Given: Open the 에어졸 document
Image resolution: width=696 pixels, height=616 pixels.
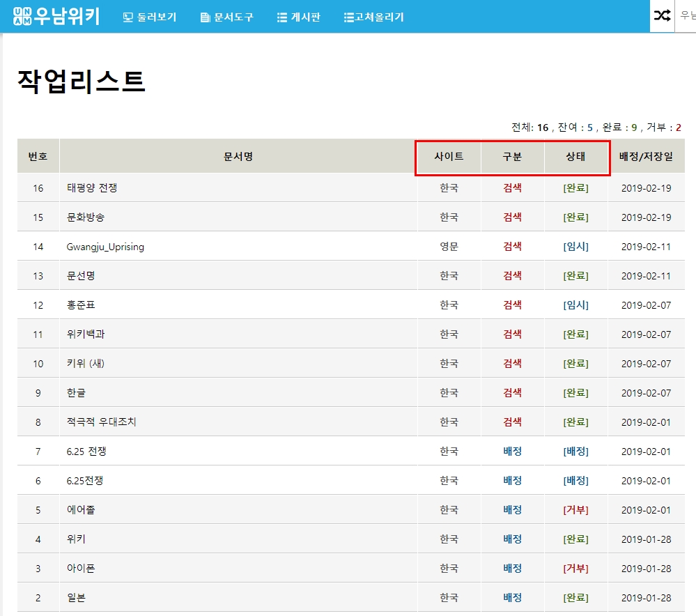Looking at the screenshot, I should (81, 510).
